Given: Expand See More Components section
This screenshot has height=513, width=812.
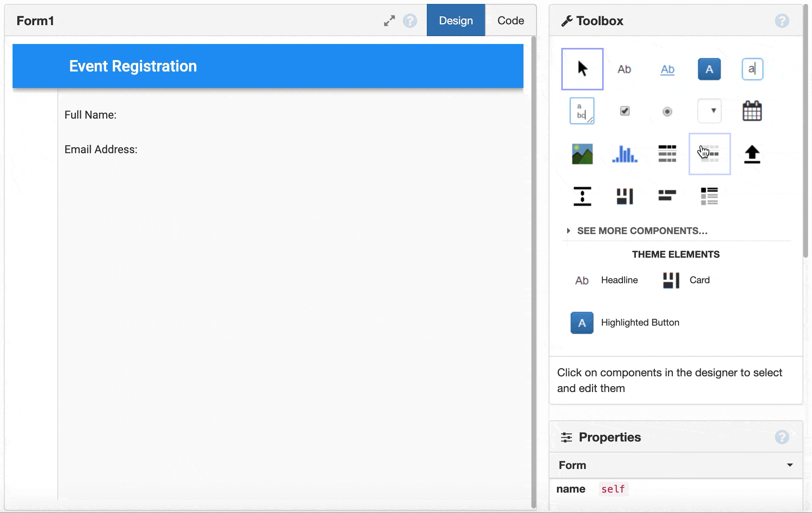Looking at the screenshot, I should pos(641,231).
